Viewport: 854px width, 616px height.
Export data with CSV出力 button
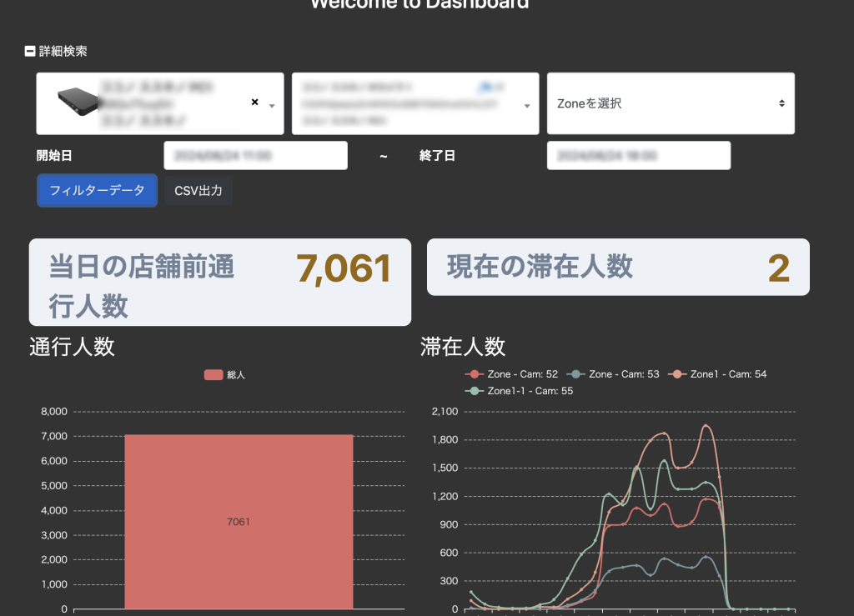tap(198, 191)
